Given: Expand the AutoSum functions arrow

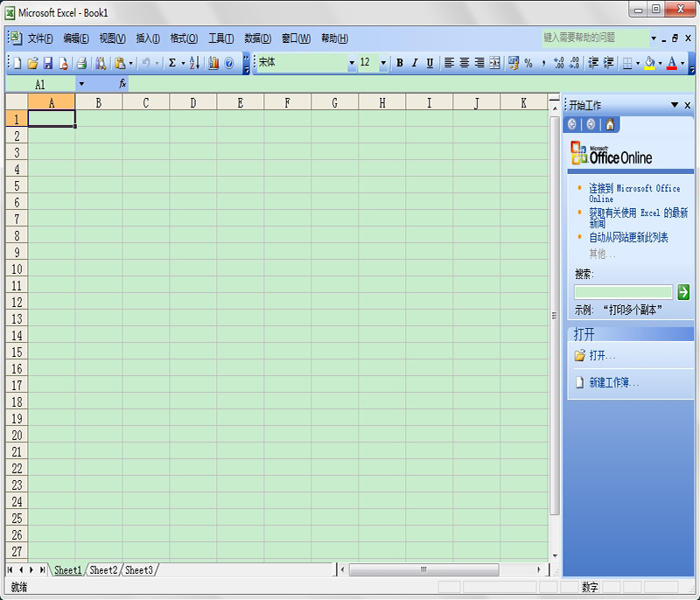Looking at the screenshot, I should click(x=183, y=63).
